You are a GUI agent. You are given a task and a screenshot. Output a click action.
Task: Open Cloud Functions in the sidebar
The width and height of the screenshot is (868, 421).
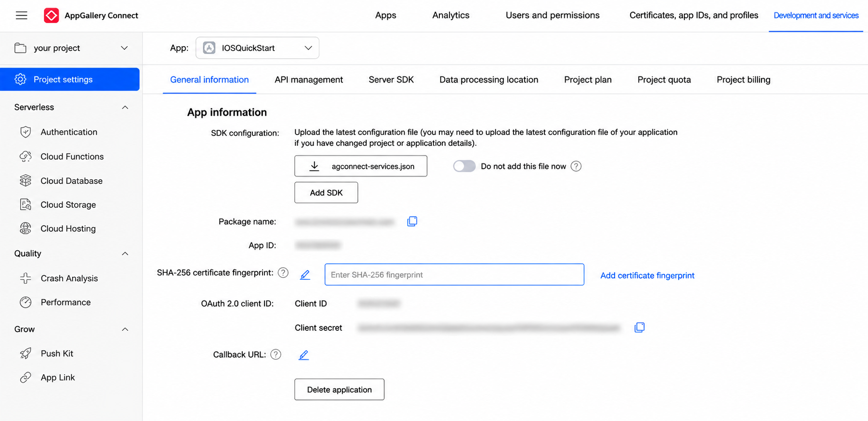[72, 156]
